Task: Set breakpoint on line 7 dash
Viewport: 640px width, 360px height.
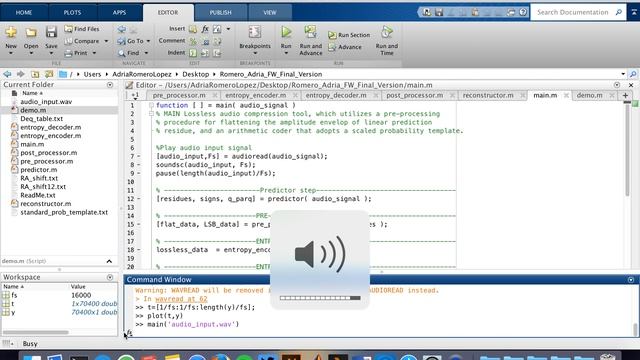Action: point(139,156)
